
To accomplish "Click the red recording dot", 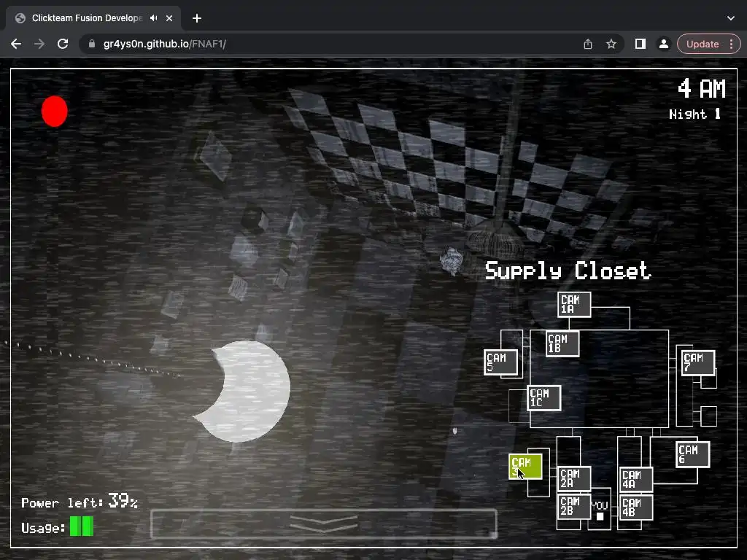I will point(54,112).
